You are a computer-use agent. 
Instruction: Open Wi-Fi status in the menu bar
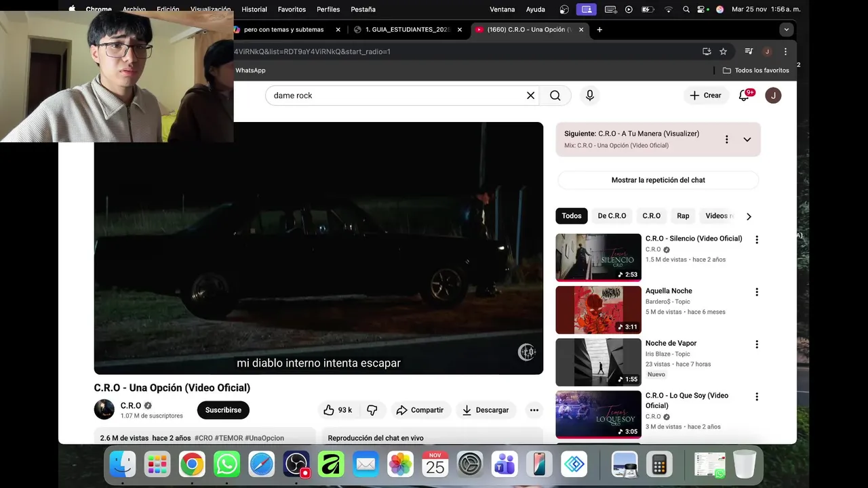(x=669, y=9)
